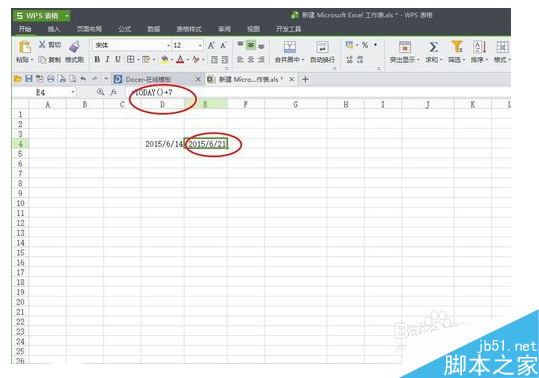Click the top vertical align icon

coord(240,45)
